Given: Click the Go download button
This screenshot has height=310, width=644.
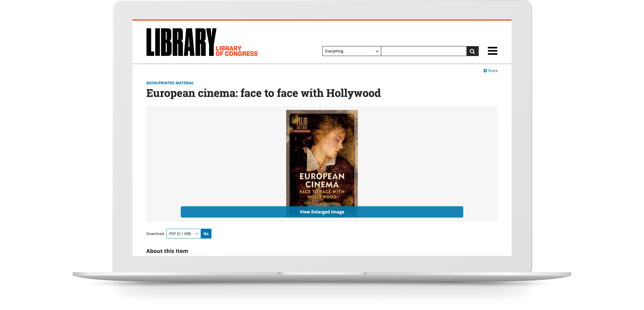Looking at the screenshot, I should coord(206,234).
